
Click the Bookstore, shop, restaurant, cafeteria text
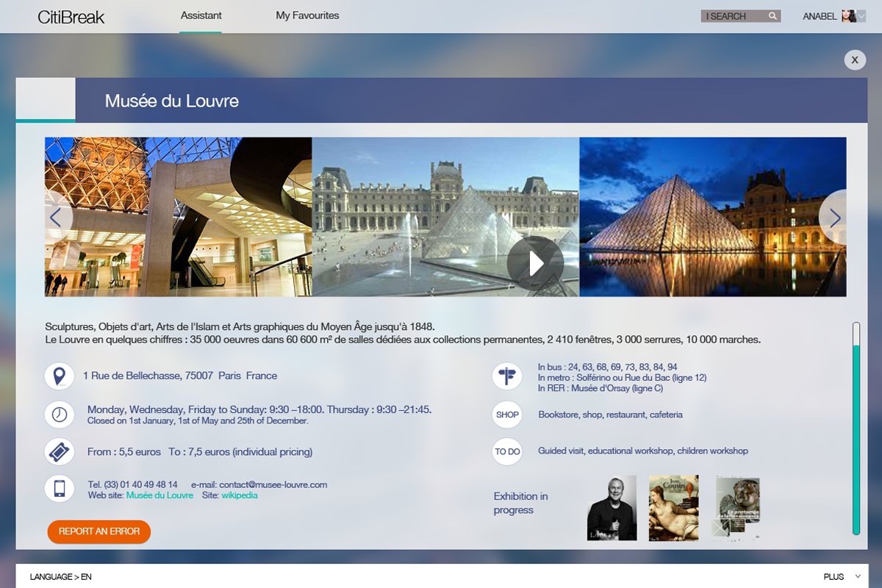tap(610, 415)
